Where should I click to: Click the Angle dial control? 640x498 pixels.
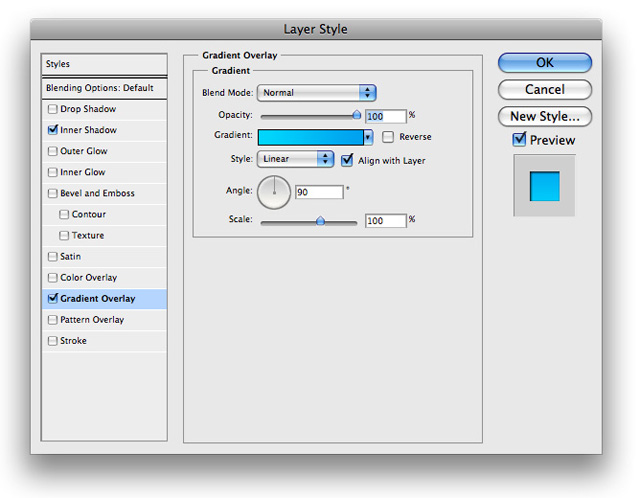click(274, 192)
